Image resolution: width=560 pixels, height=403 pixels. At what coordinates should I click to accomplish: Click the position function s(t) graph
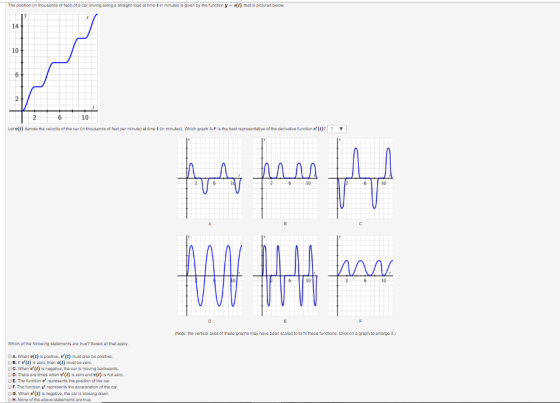pos(53,68)
